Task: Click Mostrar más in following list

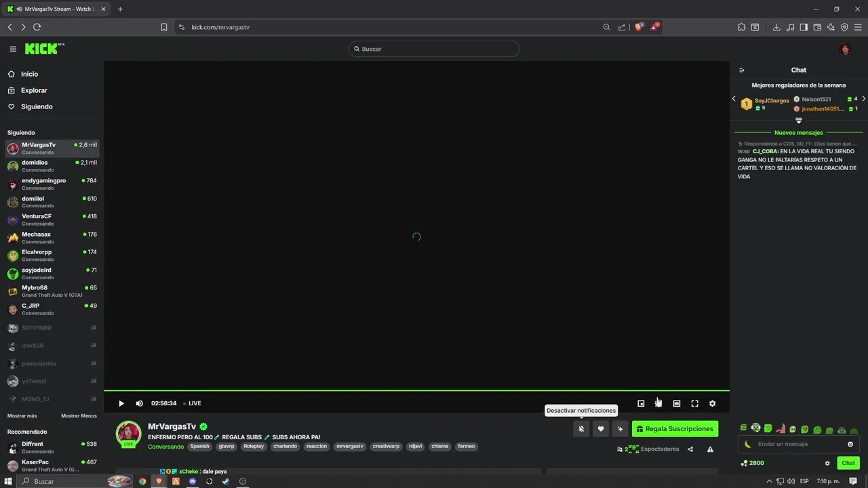Action: point(22,415)
